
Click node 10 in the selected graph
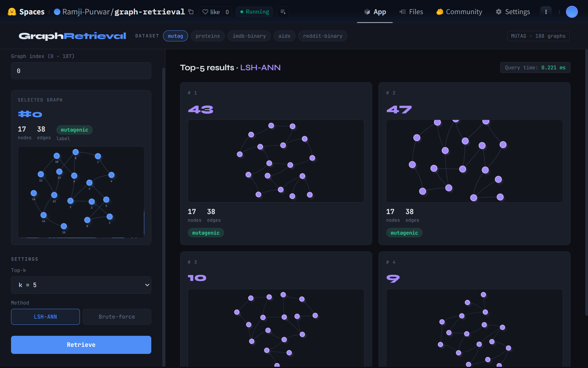point(57,156)
